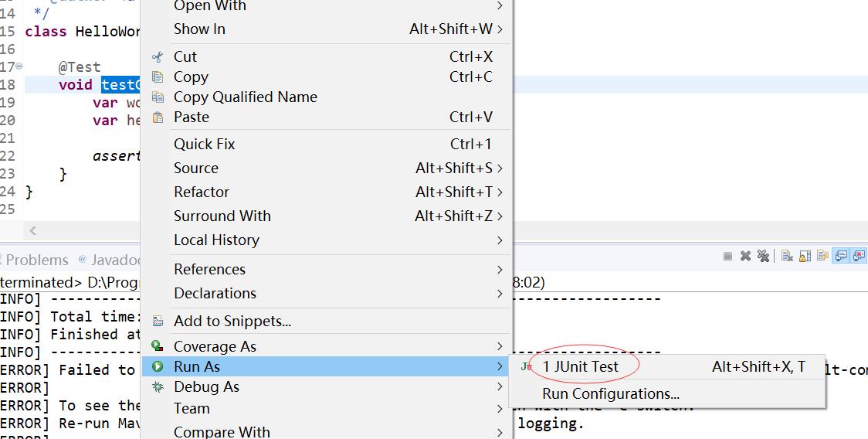The image size is (868, 439).
Task: Click the Cut scissors icon
Action: (x=158, y=56)
